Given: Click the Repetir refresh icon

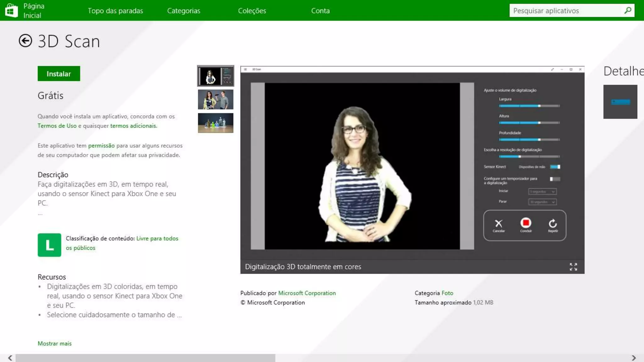Looking at the screenshot, I should click(x=553, y=223).
